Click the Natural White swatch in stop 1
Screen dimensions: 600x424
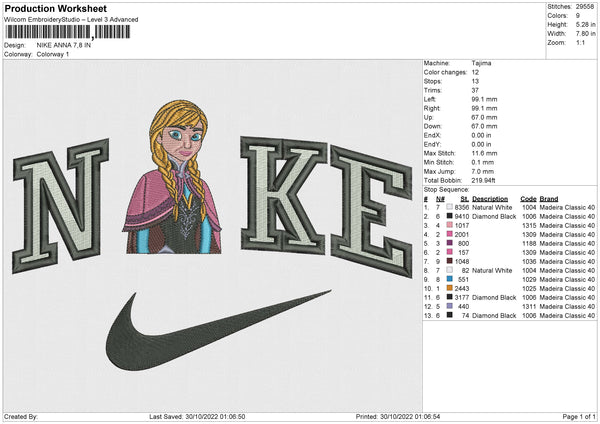tap(449, 207)
